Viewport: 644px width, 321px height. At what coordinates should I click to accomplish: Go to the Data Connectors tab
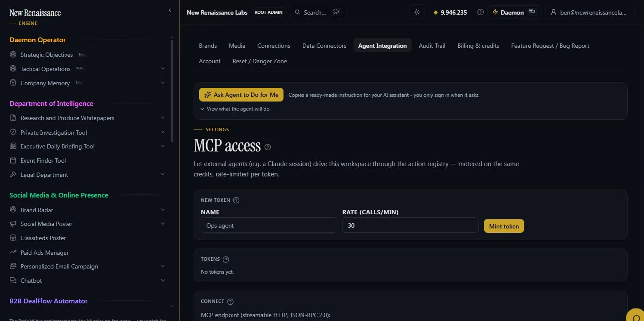(324, 46)
